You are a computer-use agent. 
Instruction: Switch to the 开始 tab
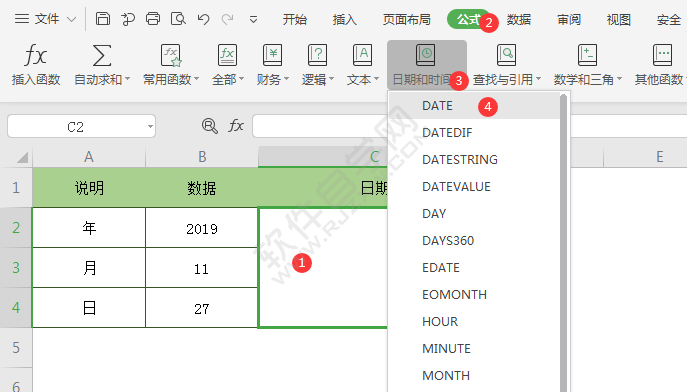(x=294, y=19)
